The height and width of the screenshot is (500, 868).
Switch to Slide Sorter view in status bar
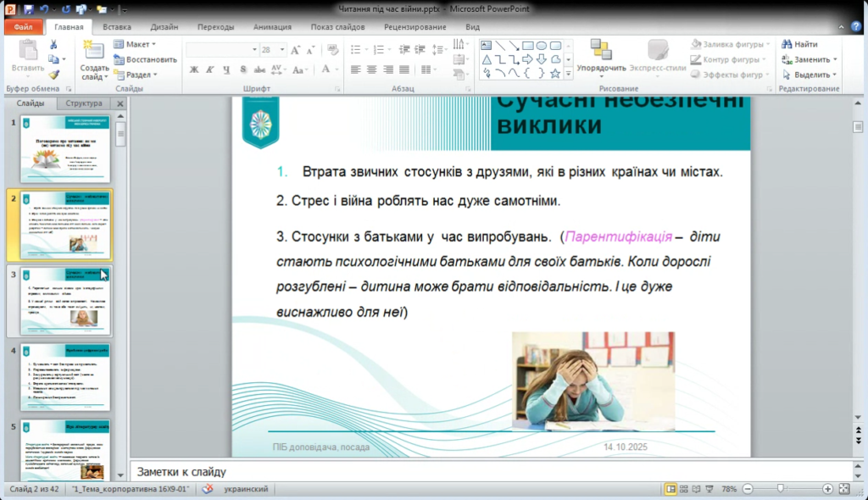(684, 489)
